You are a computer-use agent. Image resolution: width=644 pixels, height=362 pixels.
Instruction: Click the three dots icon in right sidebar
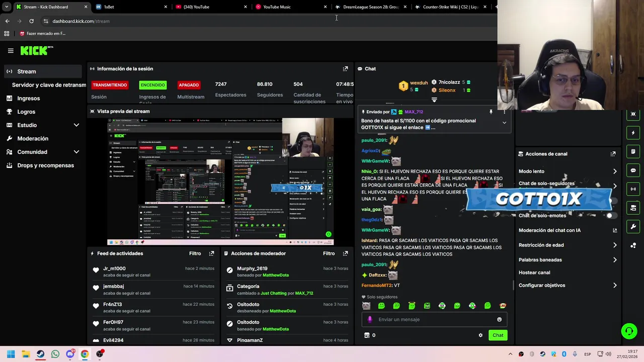coord(633,245)
